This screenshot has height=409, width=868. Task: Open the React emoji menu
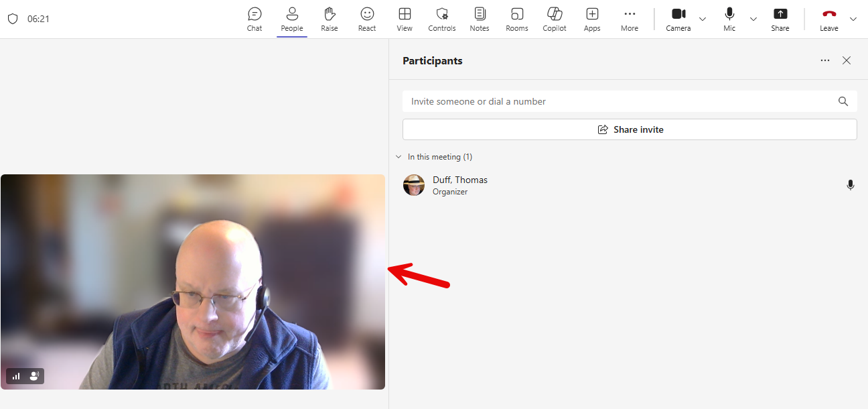tap(367, 19)
